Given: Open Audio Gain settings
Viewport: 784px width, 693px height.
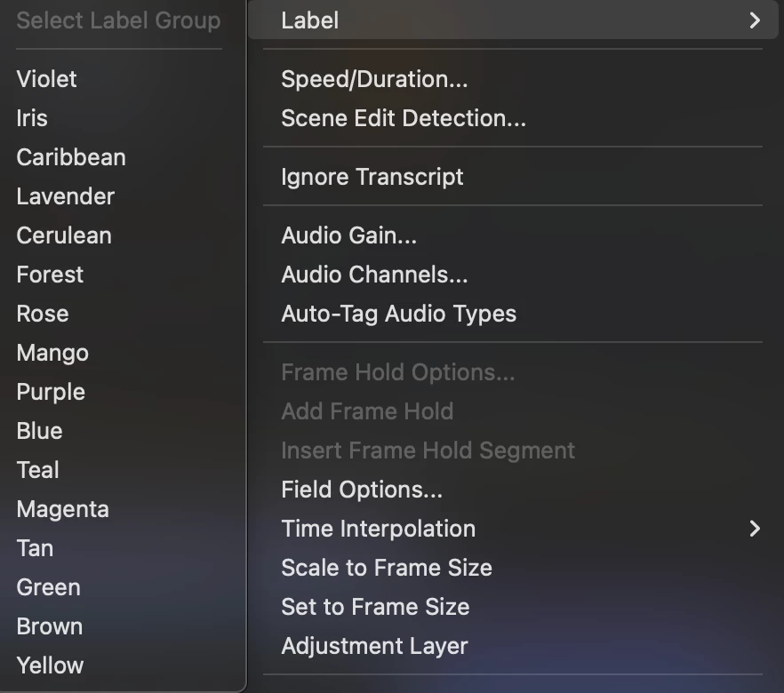Looking at the screenshot, I should coord(348,235).
